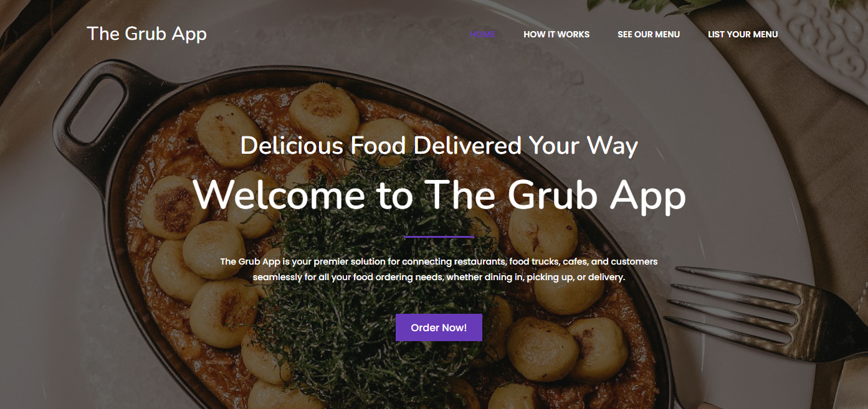
Task: Click the word Way in the subheading
Action: point(612,147)
